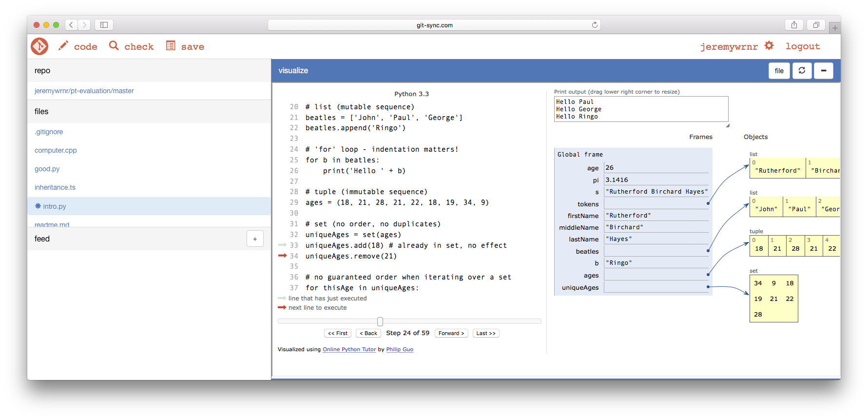Click code line 34 uniqueAges.remove(21)
The width and height of the screenshot is (868, 419).
point(351,256)
